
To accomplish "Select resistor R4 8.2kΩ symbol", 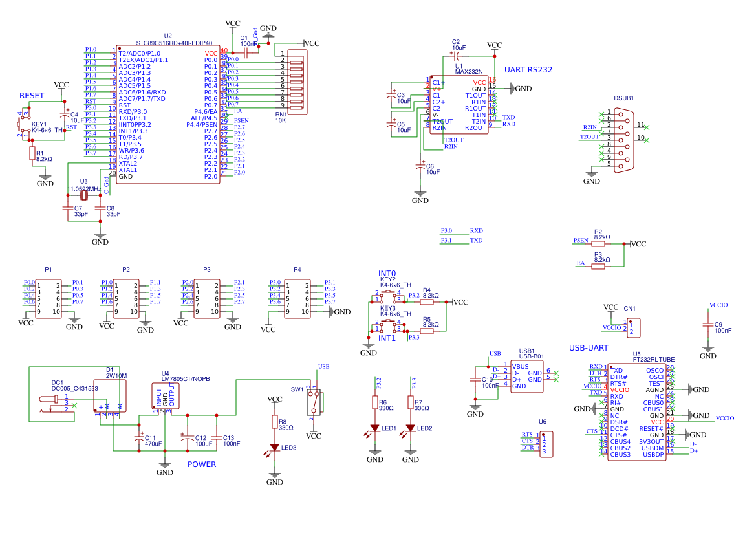I will click(x=427, y=302).
